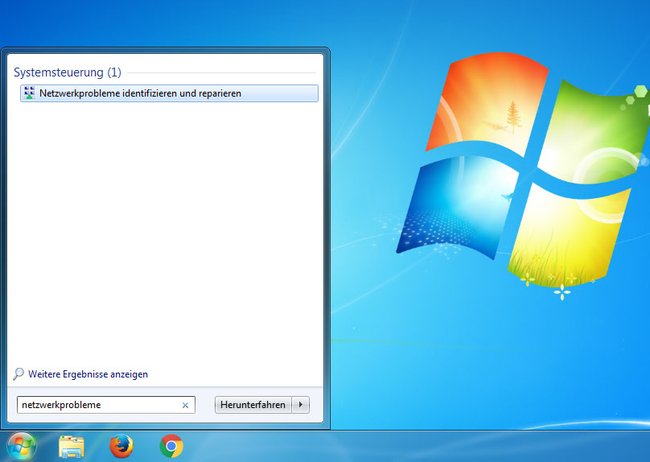Screen dimensions: 650x462
Task: Click the Systemsteuerung (1) group header
Action: pyautogui.click(x=68, y=72)
